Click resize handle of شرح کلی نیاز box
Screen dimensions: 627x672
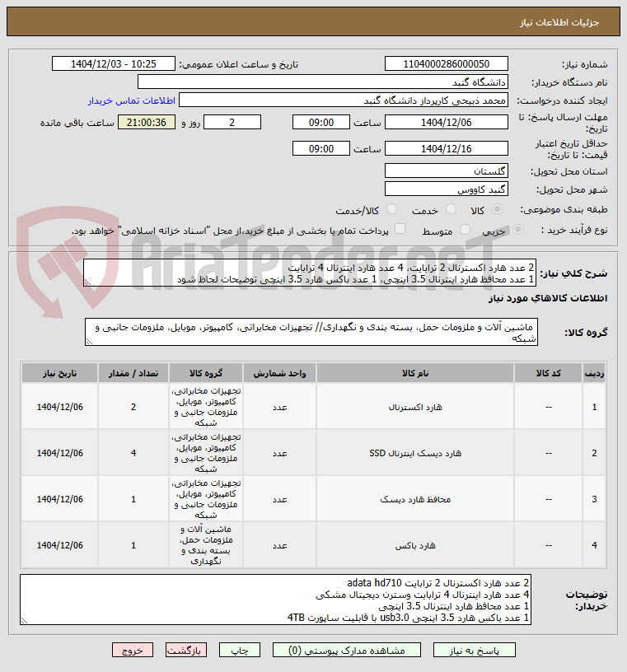pyautogui.click(x=87, y=282)
